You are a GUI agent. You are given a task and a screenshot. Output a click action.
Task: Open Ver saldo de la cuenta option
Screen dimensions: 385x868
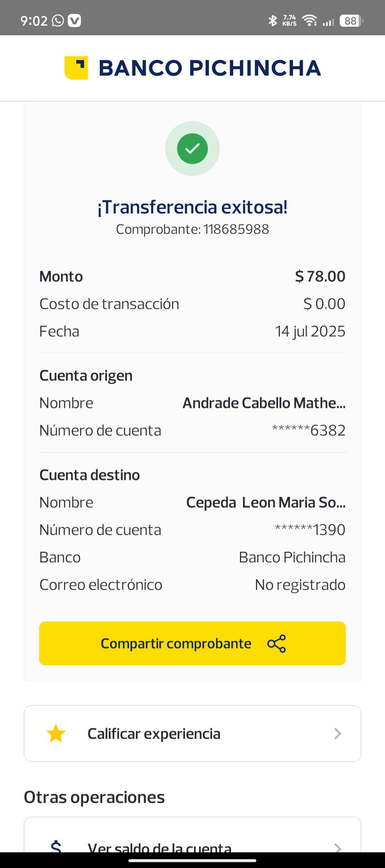coord(160,847)
